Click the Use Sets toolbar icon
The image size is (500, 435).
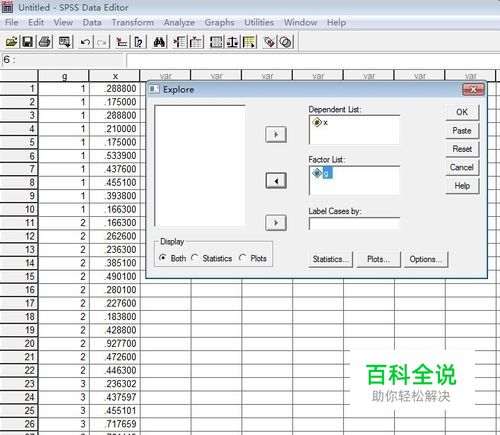tap(286, 42)
